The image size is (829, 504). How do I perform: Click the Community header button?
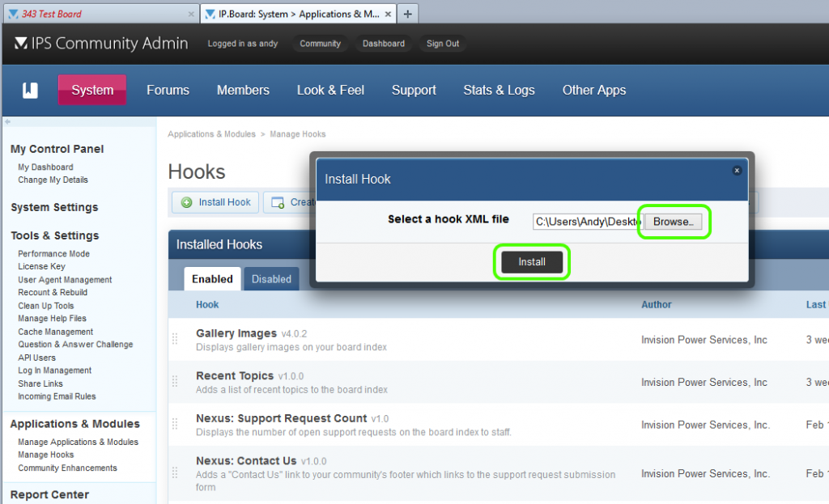point(320,44)
